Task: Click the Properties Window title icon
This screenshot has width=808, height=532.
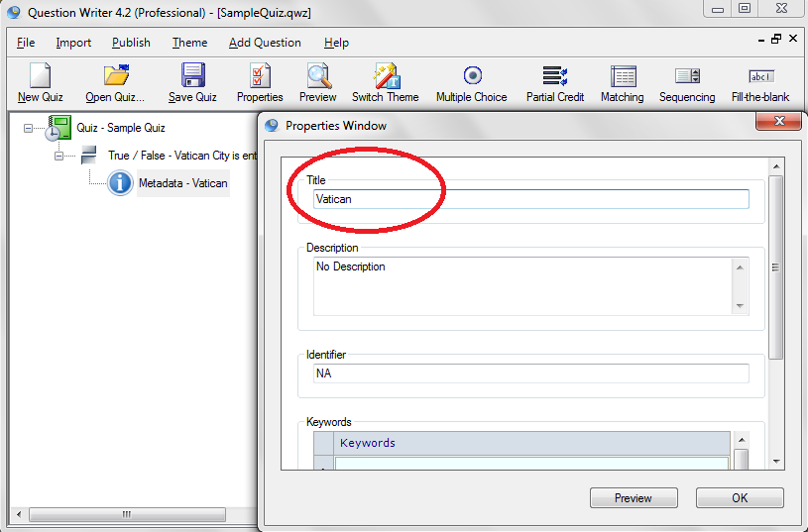Action: coord(271,125)
